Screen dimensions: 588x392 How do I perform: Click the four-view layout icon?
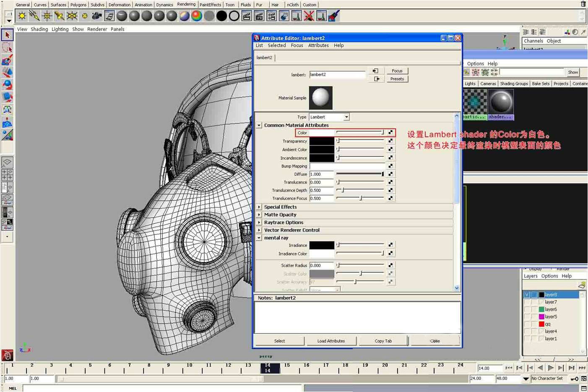coord(7,174)
